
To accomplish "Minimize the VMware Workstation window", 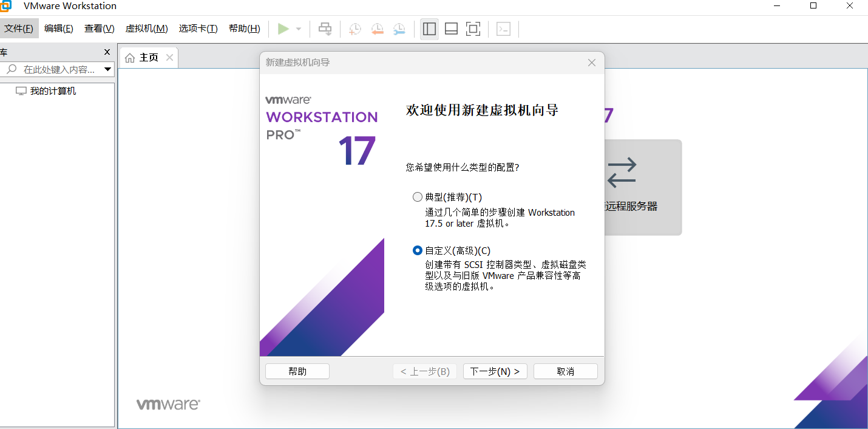I will coord(777,6).
